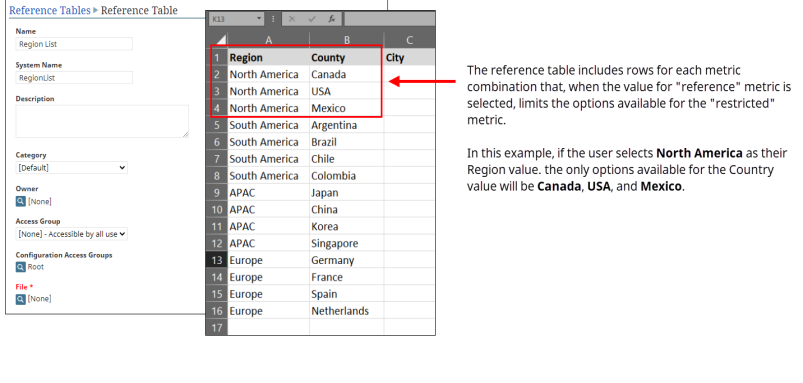
Task: Click the USA cell
Action: 347,91
